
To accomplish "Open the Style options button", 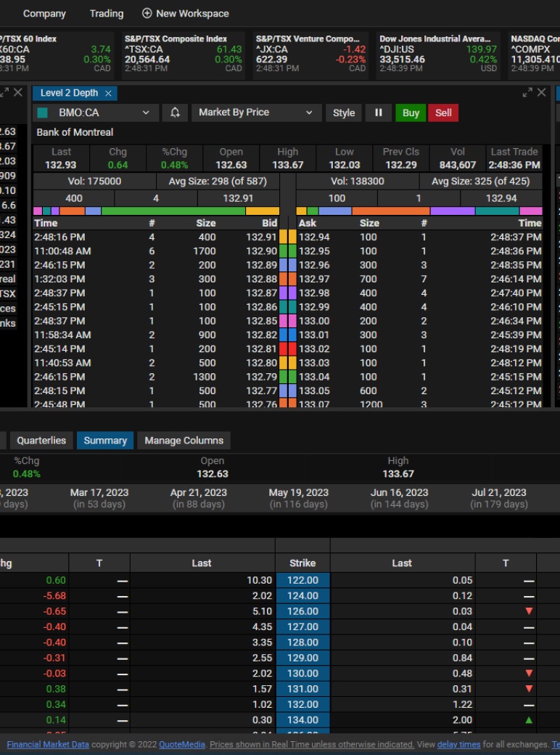I will [344, 113].
